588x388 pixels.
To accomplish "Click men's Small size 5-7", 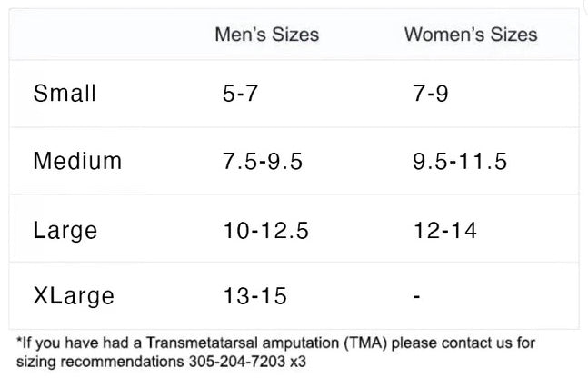I will click(x=240, y=94).
